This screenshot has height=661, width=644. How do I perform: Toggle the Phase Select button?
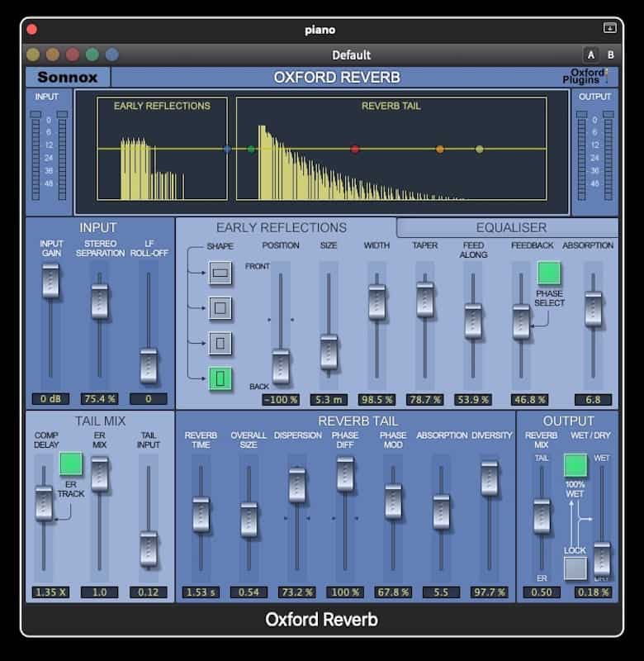(549, 273)
